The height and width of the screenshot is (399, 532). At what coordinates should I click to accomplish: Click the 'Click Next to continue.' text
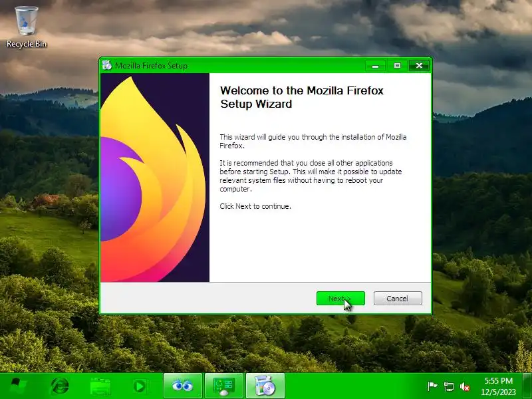click(x=255, y=206)
